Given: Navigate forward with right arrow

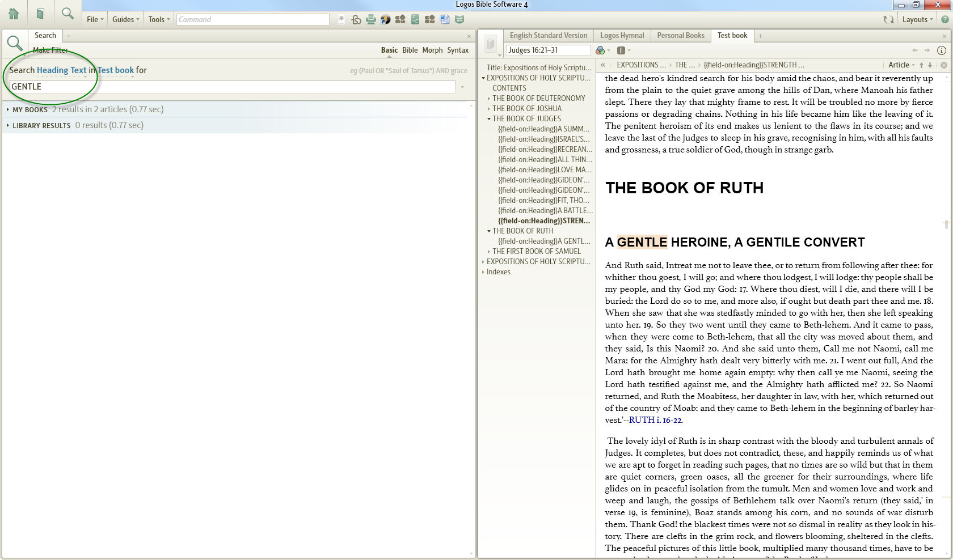Looking at the screenshot, I should tap(927, 50).
